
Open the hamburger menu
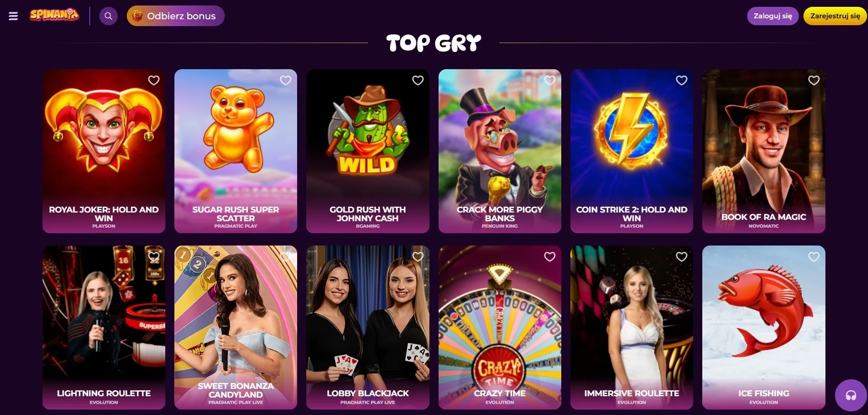pyautogui.click(x=13, y=16)
